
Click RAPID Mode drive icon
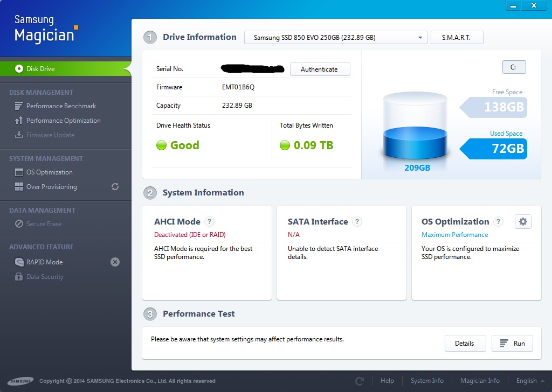19,262
